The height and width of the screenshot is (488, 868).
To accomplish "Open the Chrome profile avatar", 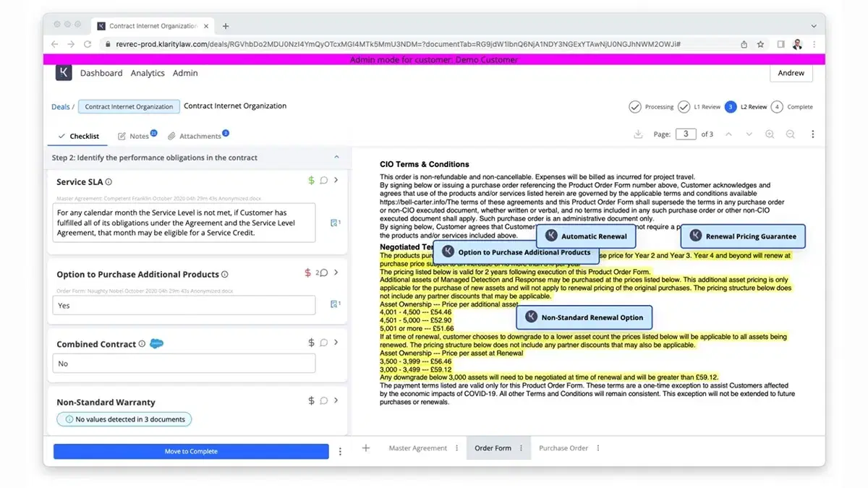I will point(797,44).
